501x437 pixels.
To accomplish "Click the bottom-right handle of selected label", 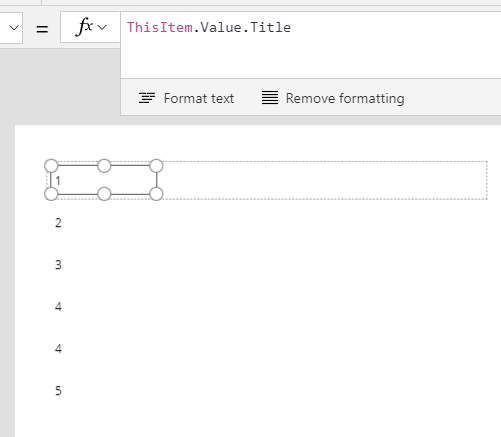I will tap(156, 194).
